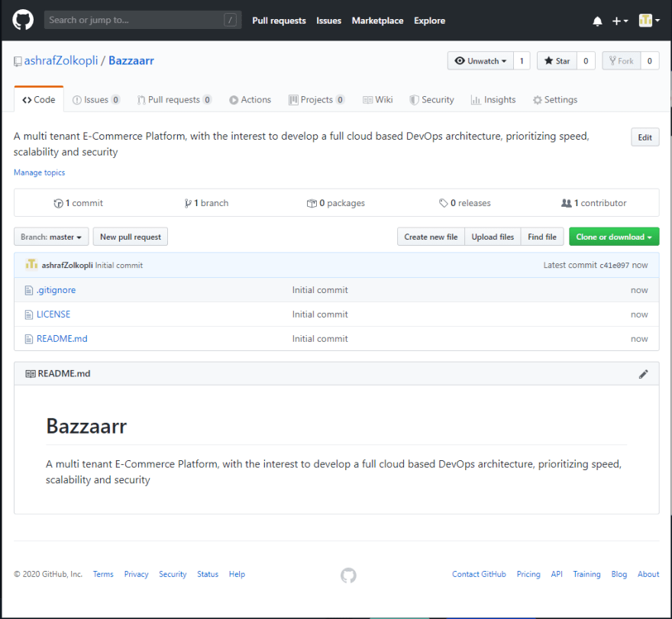Click Find file button

pos(542,237)
